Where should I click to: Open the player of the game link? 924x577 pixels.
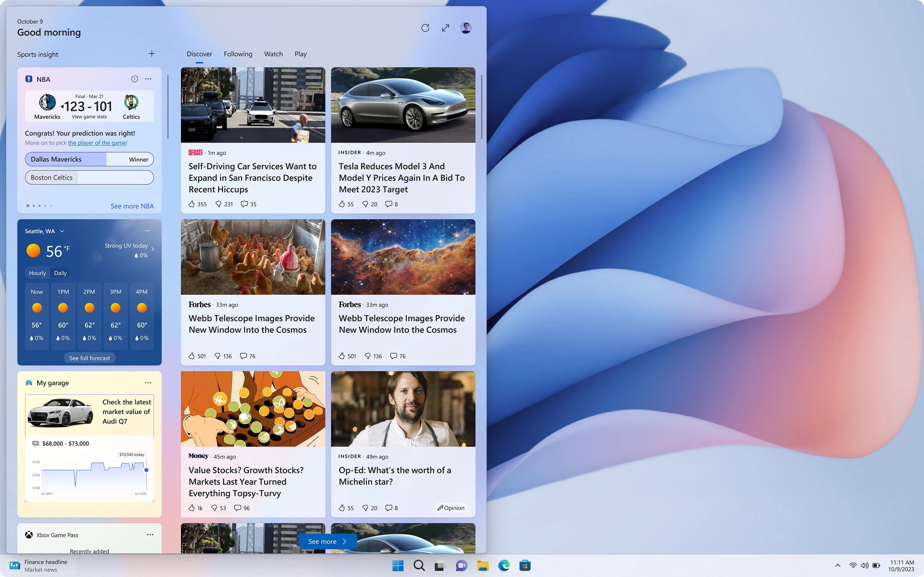click(x=97, y=143)
